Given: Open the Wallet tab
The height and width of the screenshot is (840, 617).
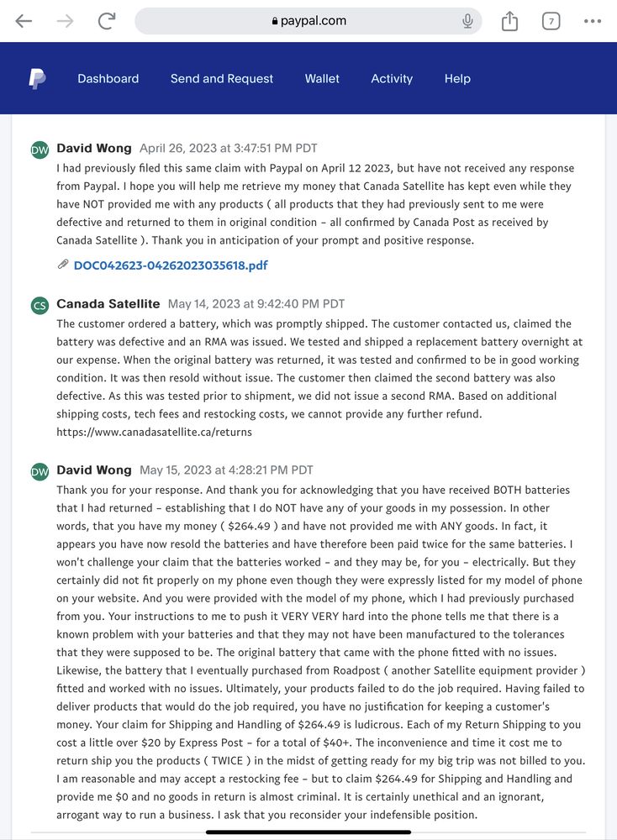Looking at the screenshot, I should pyautogui.click(x=322, y=78).
